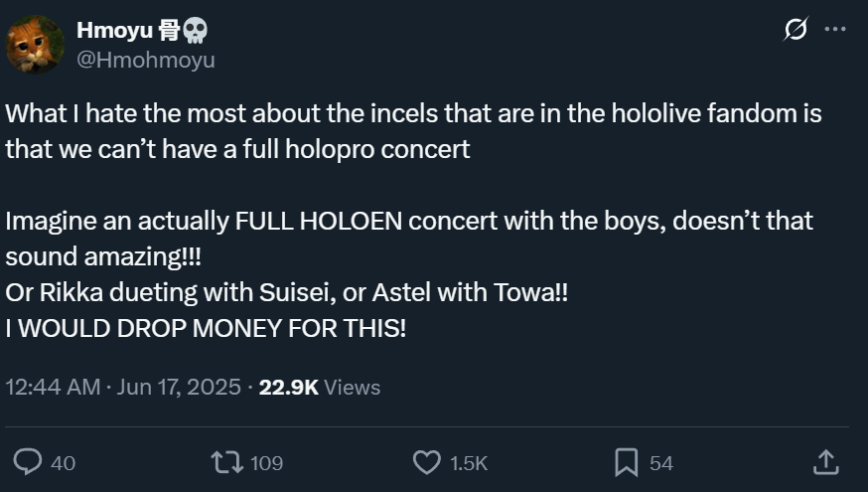Click the share upload icon
Viewport: 868px width, 492px height.
(825, 461)
